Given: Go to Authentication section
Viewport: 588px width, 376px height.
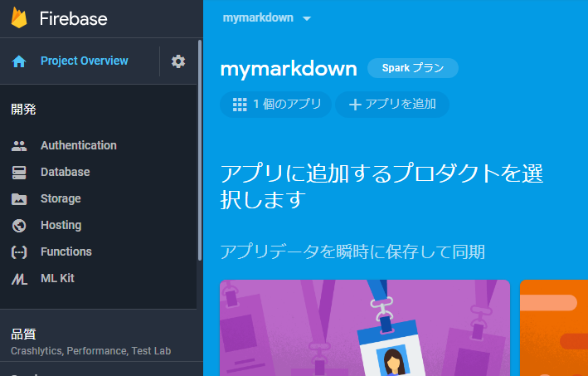Looking at the screenshot, I should coord(79,145).
